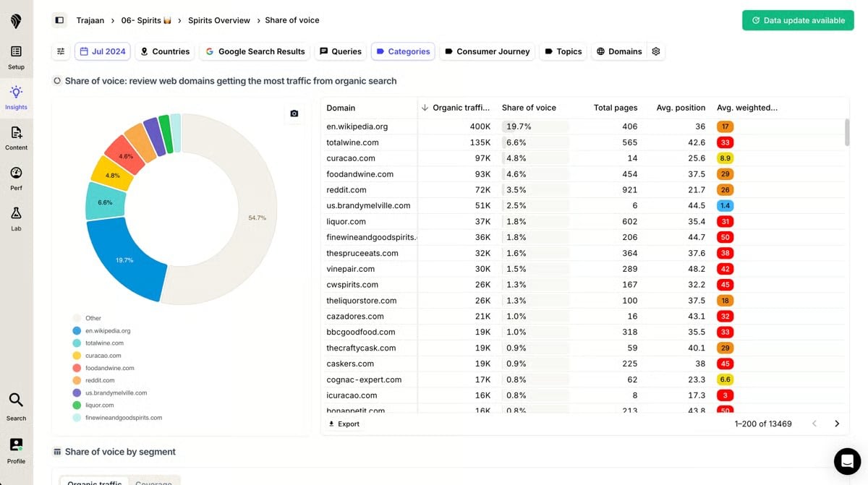
Task: Toggle totalwine.com in chart legend
Action: [x=98, y=343]
